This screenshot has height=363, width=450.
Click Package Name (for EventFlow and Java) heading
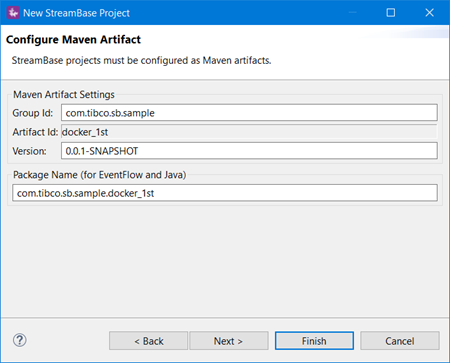[x=99, y=175]
